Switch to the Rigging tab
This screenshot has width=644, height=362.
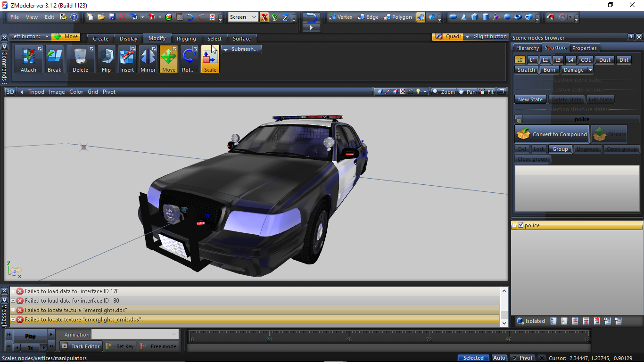point(186,39)
